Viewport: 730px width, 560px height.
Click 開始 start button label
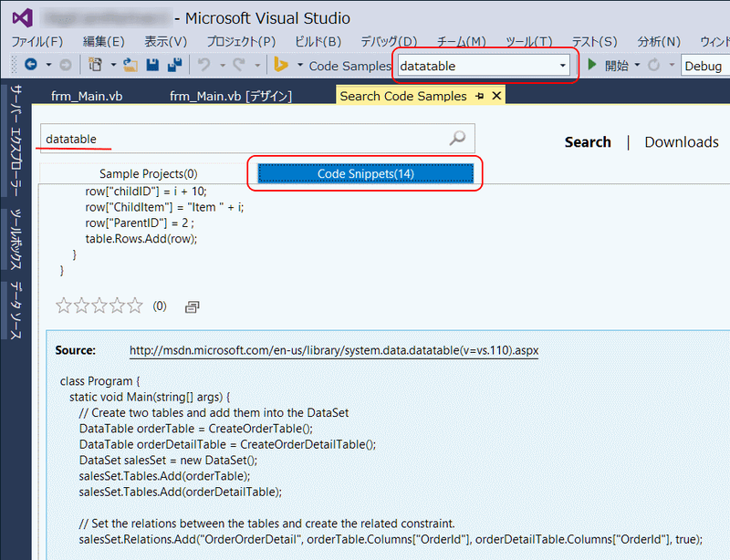tap(617, 66)
